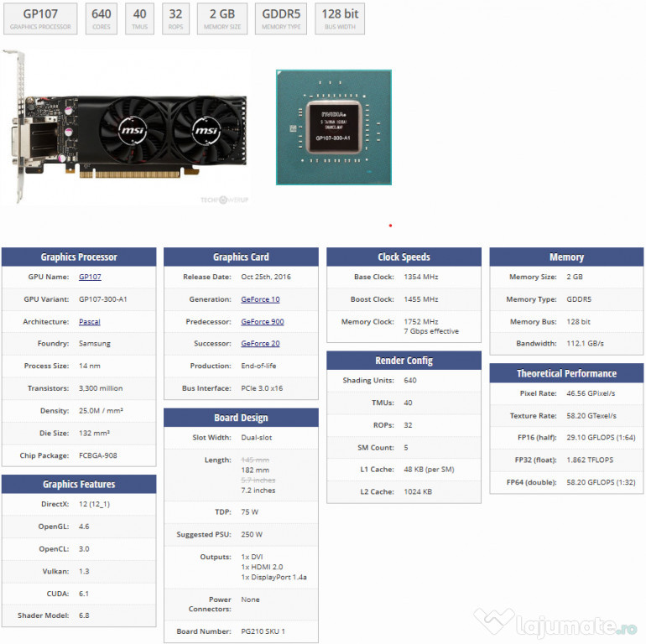Select the GP107 Graphics Processor badge
Viewport: 646px width, 644px height.
coord(40,18)
